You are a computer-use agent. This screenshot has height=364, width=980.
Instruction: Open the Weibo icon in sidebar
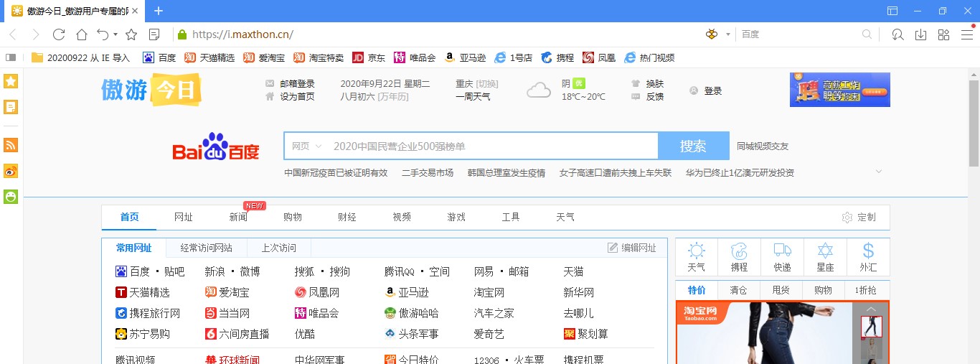(x=11, y=171)
